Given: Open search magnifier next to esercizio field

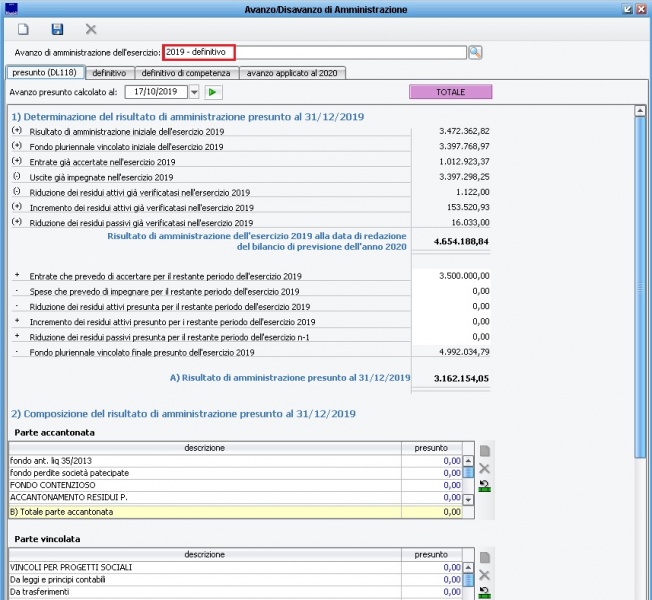Looking at the screenshot, I should 475,52.
